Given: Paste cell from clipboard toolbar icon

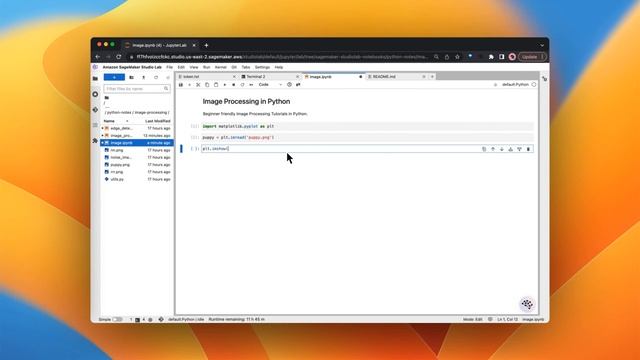Looking at the screenshot, I should pyautogui.click(x=216, y=85).
